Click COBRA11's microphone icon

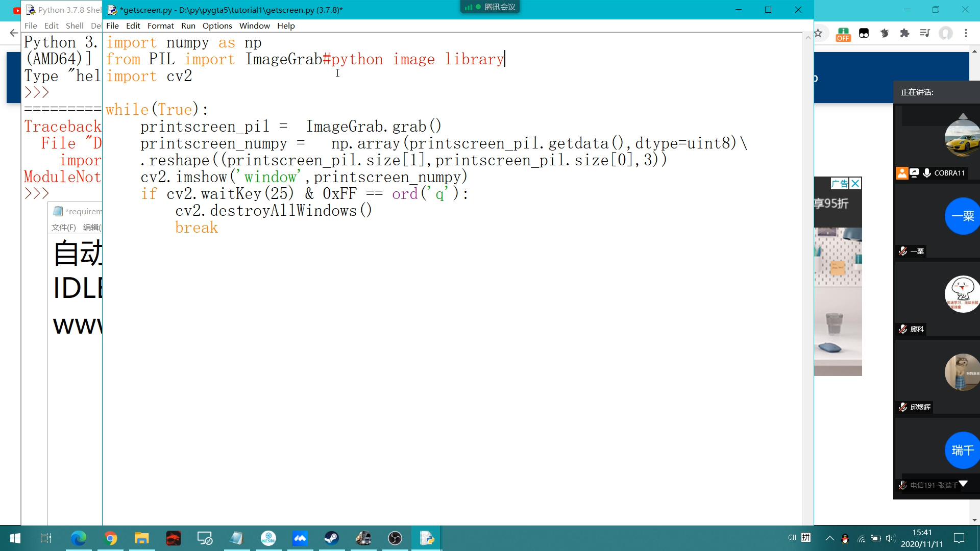[x=927, y=173]
